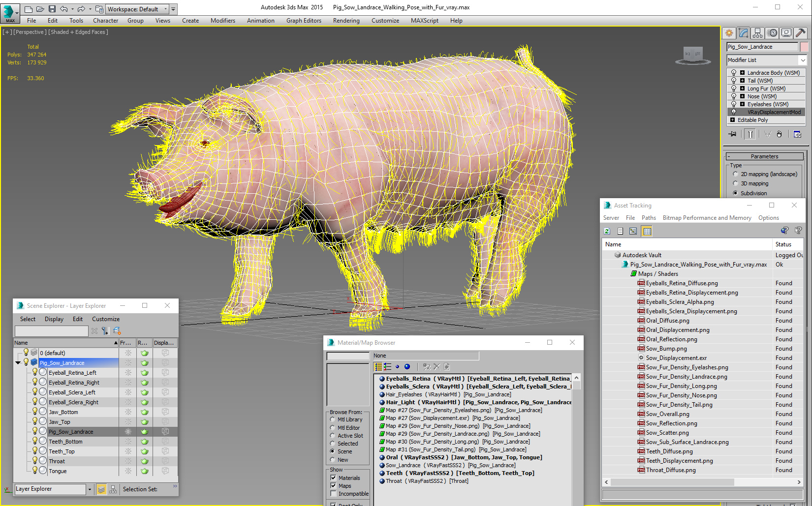The width and height of the screenshot is (812, 506).
Task: Click the Shaded + Edged Faces viewport label
Action: tap(78, 32)
